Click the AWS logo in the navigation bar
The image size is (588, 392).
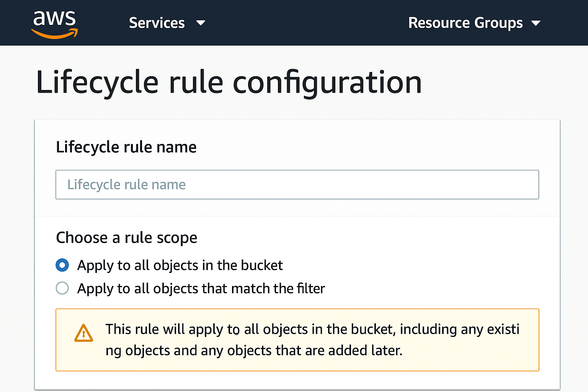[54, 23]
